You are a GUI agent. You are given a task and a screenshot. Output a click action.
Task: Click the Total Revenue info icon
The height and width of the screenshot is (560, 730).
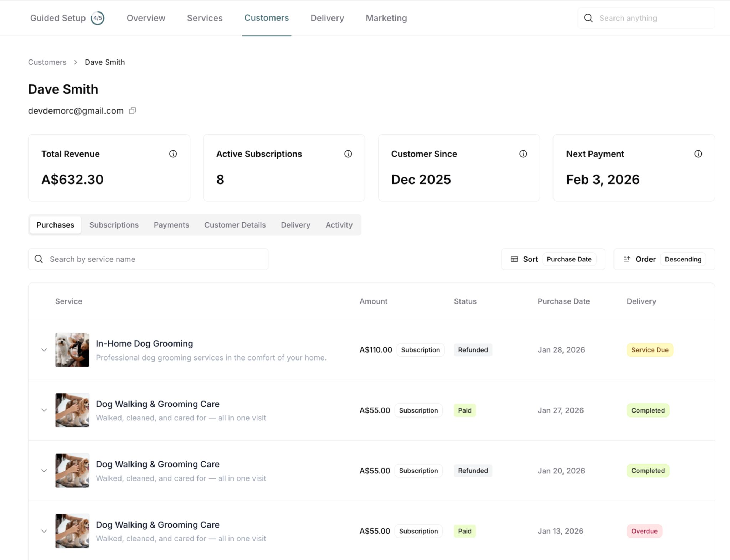173,154
